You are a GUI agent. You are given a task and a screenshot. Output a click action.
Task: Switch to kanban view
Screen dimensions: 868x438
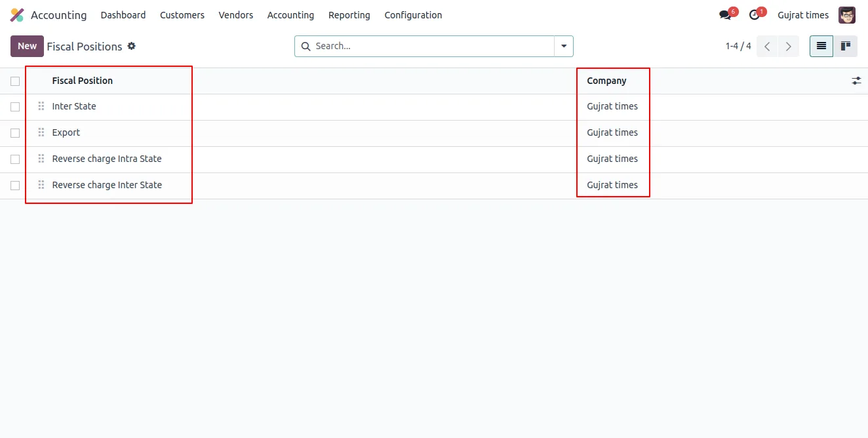(x=846, y=46)
